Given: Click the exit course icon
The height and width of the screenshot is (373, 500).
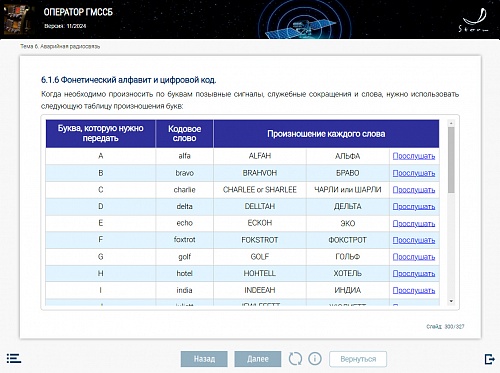Looking at the screenshot, I should (x=489, y=359).
